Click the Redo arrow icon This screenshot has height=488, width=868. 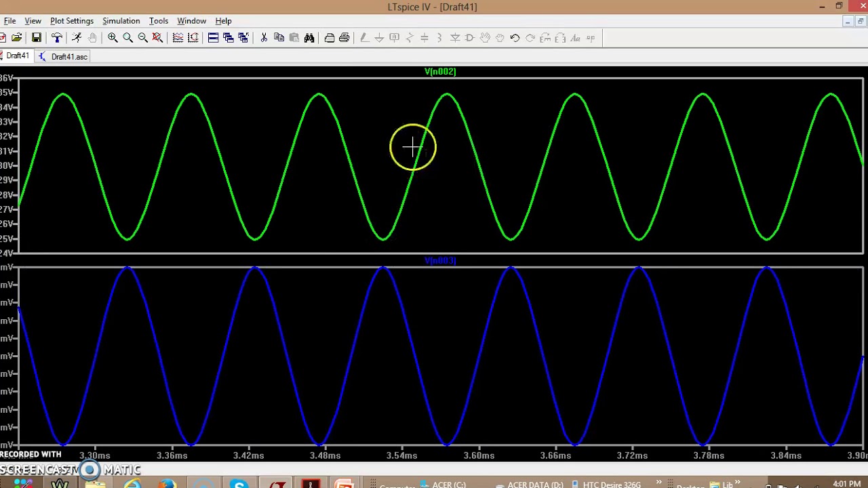pos(530,38)
